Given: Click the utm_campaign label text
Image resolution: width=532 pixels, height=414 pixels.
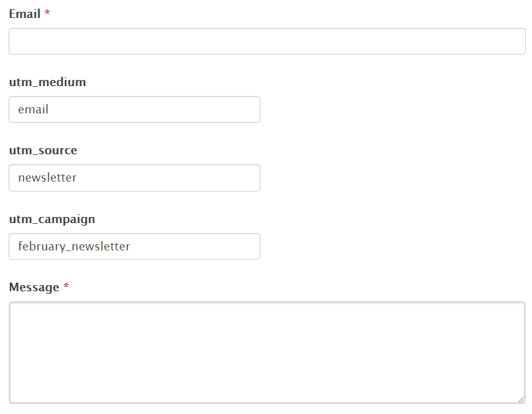Looking at the screenshot, I should (52, 219).
